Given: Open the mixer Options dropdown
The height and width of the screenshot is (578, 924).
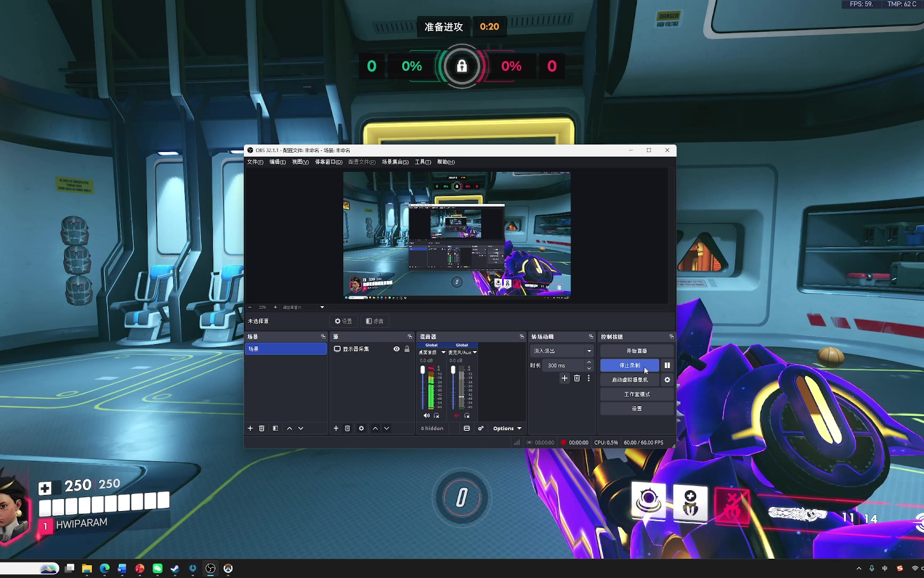Looking at the screenshot, I should pos(507,428).
